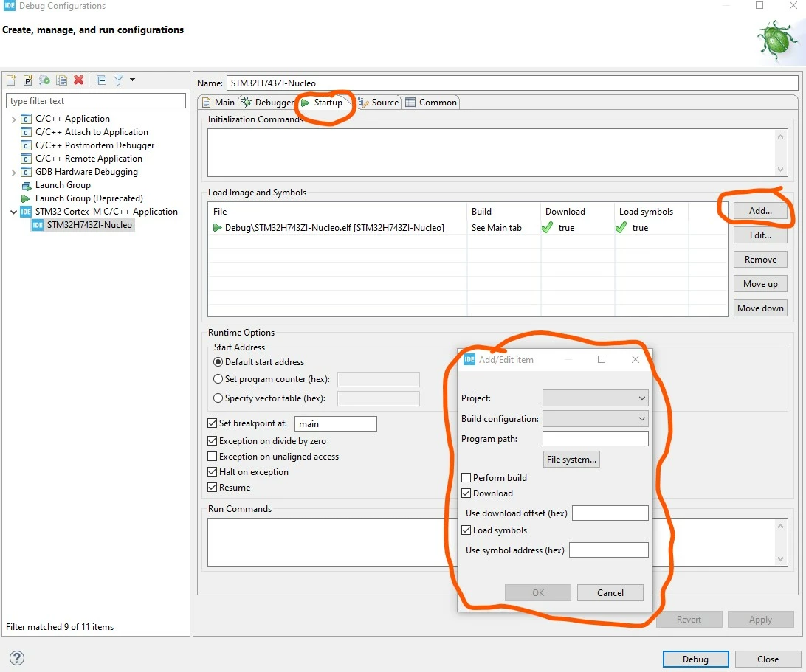Viewport: 806px width, 672px height.
Task: Choose the Set program counter (hex) option
Action: 218,379
